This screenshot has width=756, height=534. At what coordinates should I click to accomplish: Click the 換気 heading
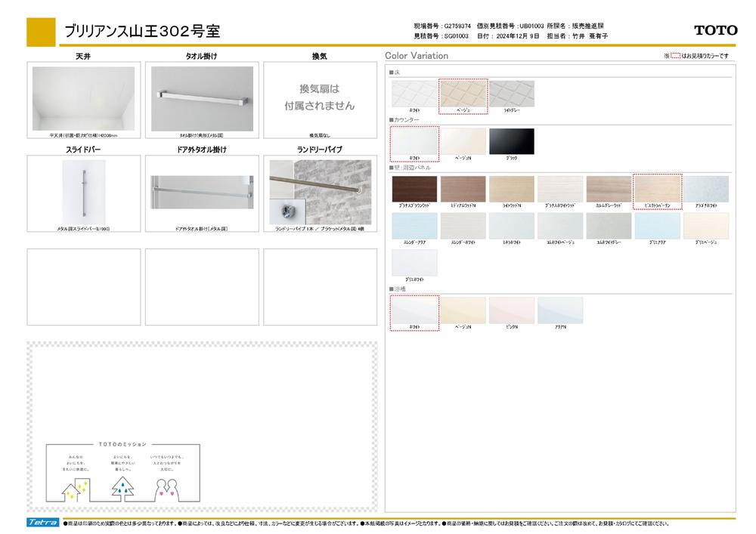point(320,57)
